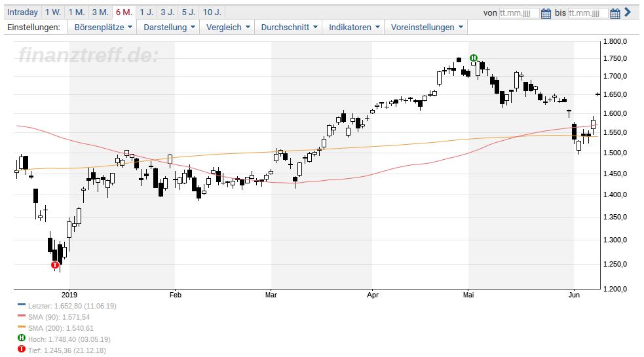Switch to the Intraday time range tab

[22, 12]
